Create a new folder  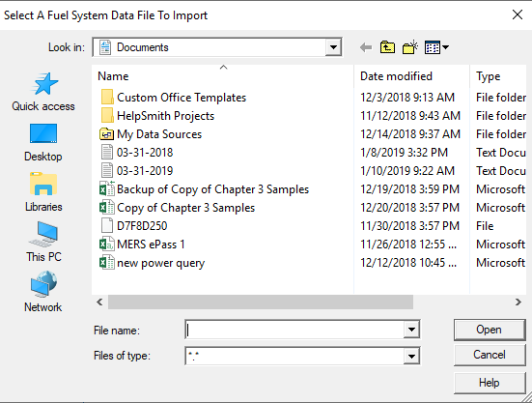(x=410, y=47)
